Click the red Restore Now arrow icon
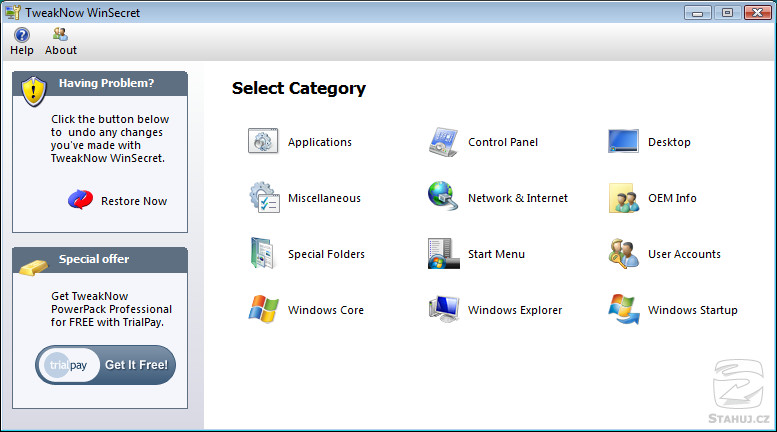The image size is (777, 432). pos(80,201)
